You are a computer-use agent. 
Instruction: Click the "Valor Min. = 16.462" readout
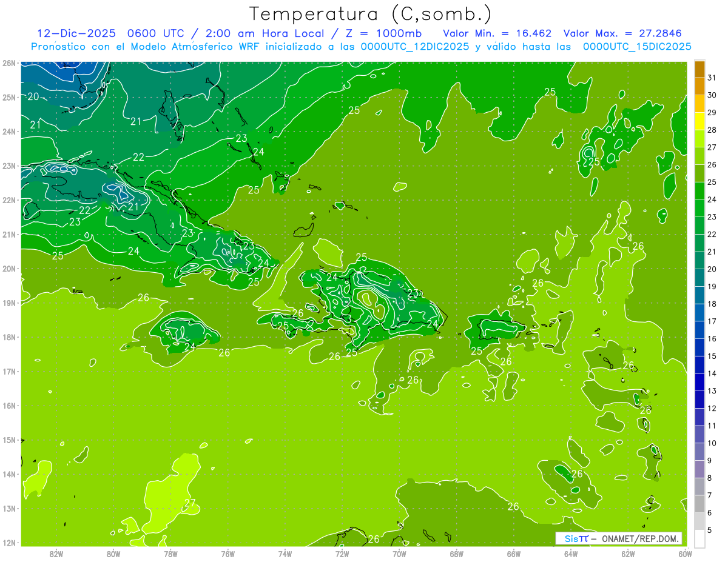pos(497,33)
